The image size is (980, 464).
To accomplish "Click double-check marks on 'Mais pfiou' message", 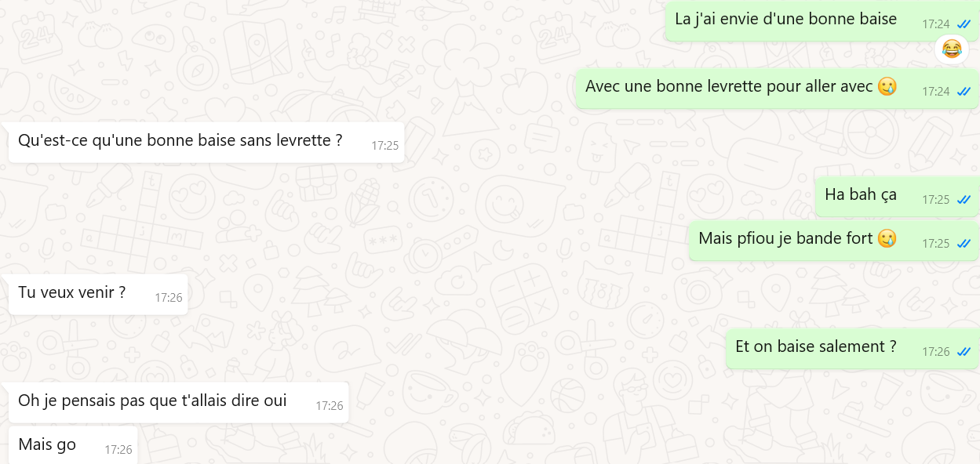I will pos(964,244).
